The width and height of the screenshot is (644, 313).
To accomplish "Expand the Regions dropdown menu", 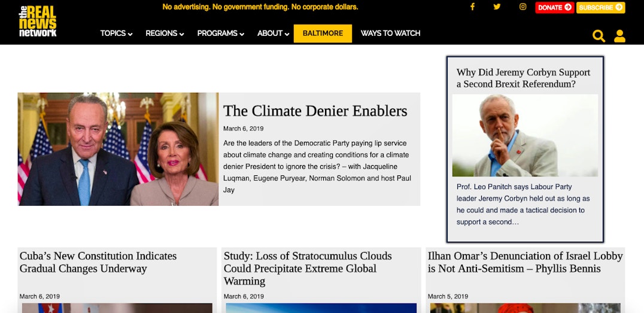I will point(165,34).
